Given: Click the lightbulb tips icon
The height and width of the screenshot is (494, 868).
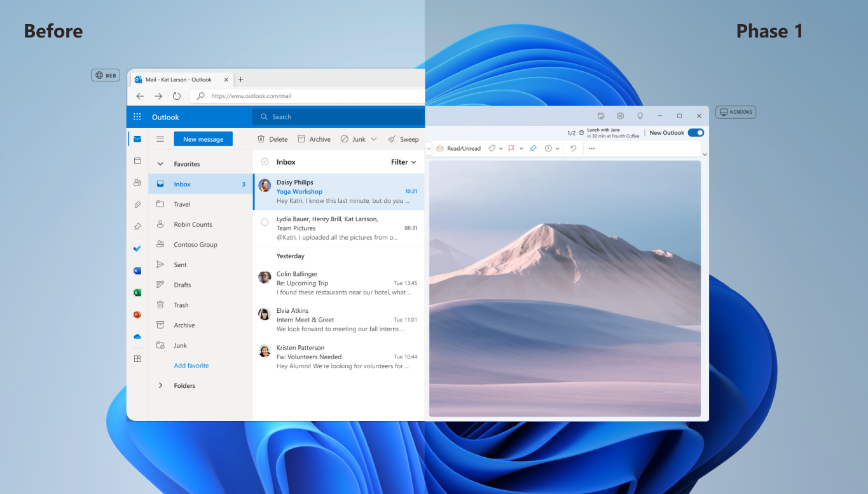Looking at the screenshot, I should (x=640, y=116).
